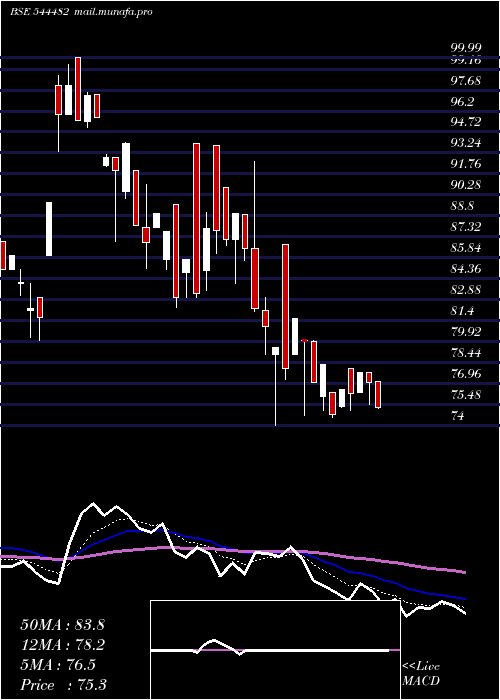This screenshot has width=500, height=700.
Task: Click the 84.36 price axis label
Action: [466, 269]
